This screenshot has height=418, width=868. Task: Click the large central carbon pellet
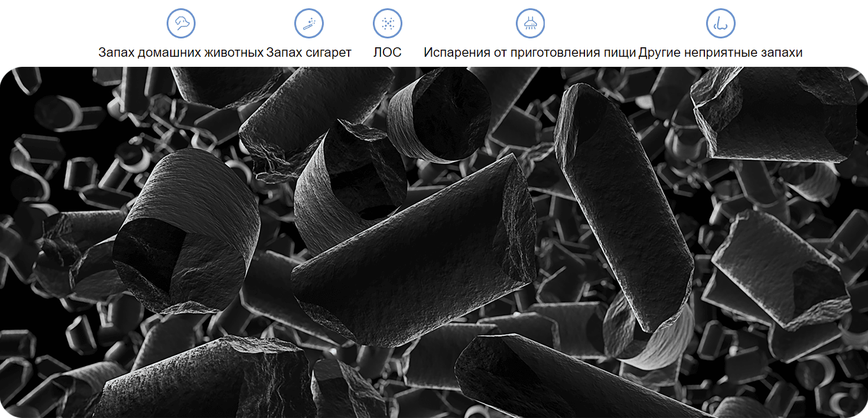pos(414,254)
